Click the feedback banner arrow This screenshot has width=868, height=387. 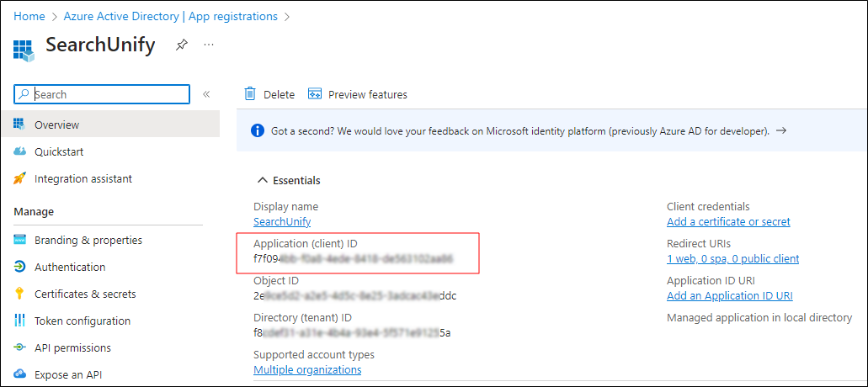(x=781, y=131)
